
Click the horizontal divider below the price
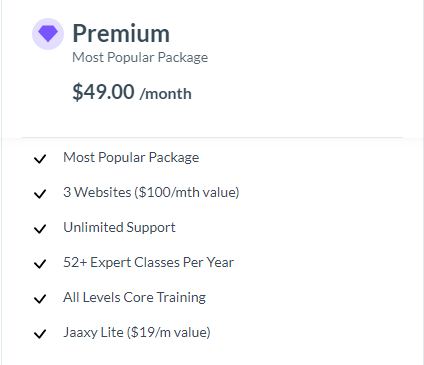click(212, 137)
